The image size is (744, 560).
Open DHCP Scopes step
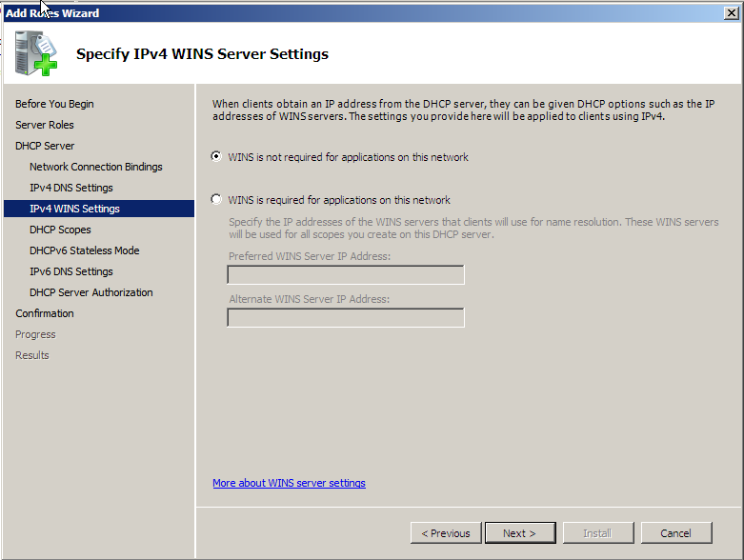point(60,230)
